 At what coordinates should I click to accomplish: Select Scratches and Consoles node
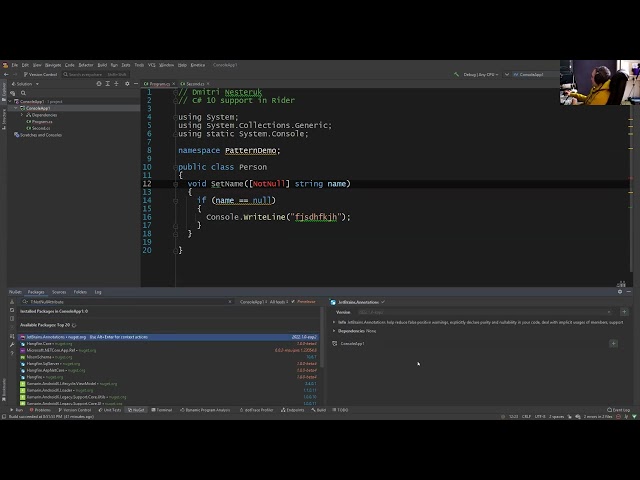click(x=38, y=135)
